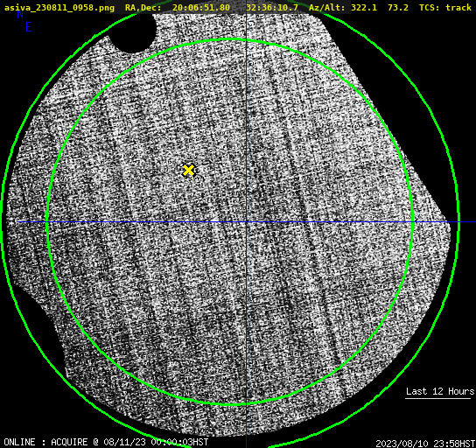Click the crosshair center intersection
This screenshot has height=448, width=476.
click(246, 222)
